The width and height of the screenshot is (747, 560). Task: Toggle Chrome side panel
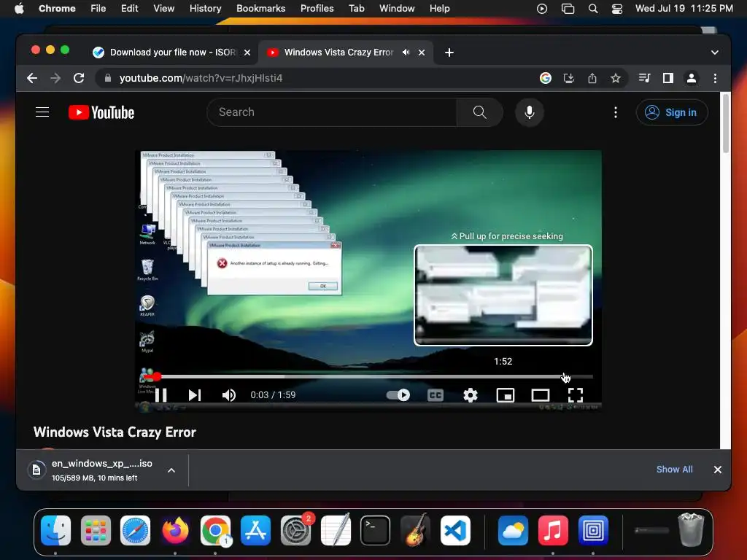coord(668,78)
